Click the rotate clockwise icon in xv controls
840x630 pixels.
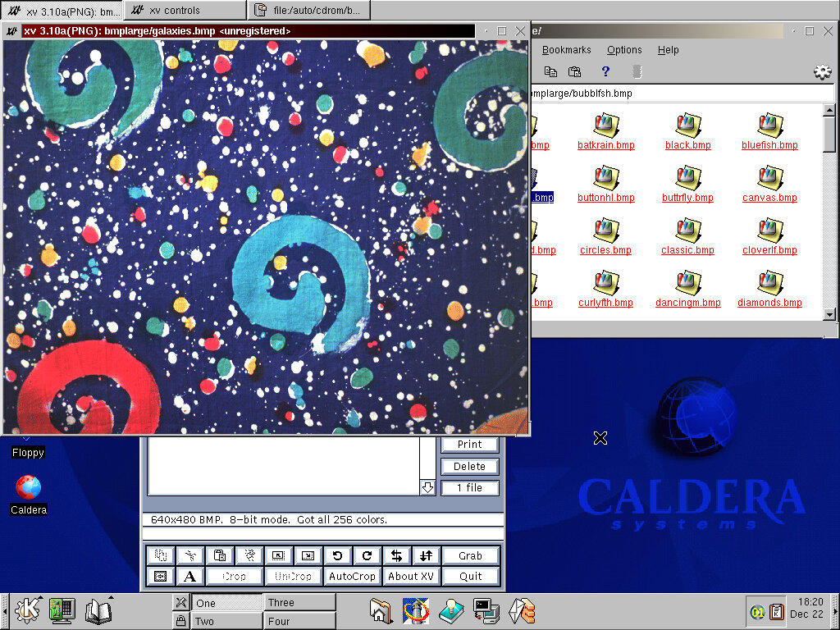pyautogui.click(x=367, y=555)
